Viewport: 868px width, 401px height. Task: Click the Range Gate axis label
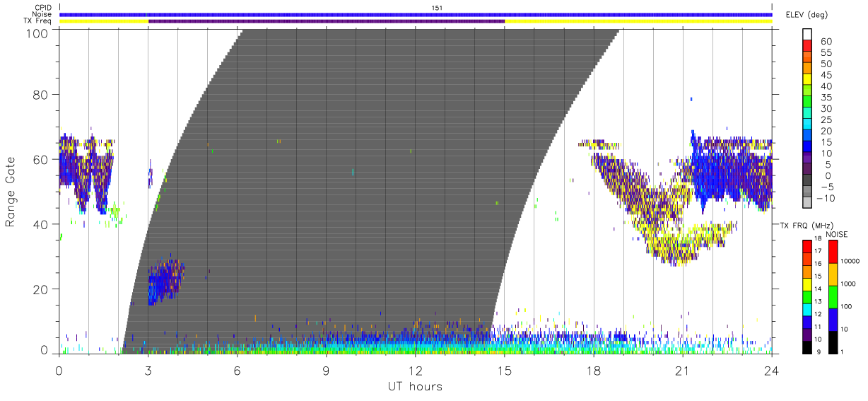click(11, 192)
